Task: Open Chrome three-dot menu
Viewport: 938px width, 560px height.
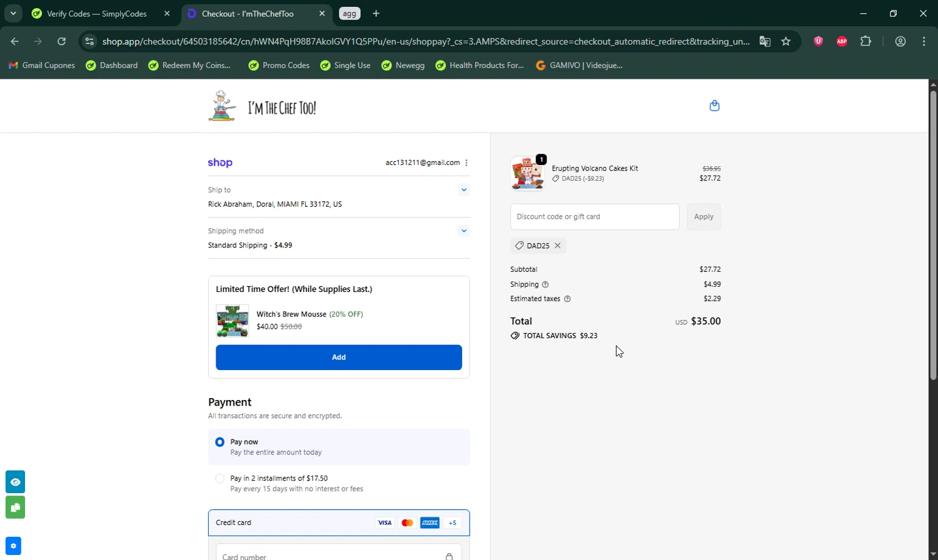Action: click(x=924, y=41)
